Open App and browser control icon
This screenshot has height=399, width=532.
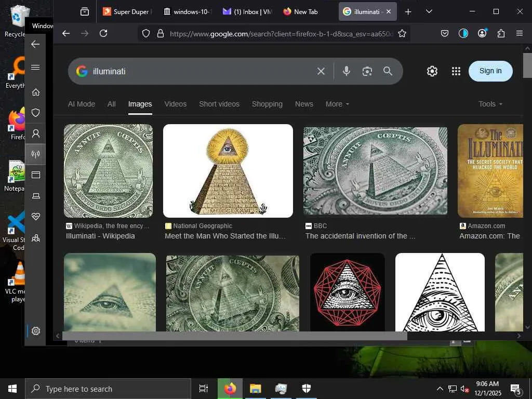pyautogui.click(x=36, y=175)
